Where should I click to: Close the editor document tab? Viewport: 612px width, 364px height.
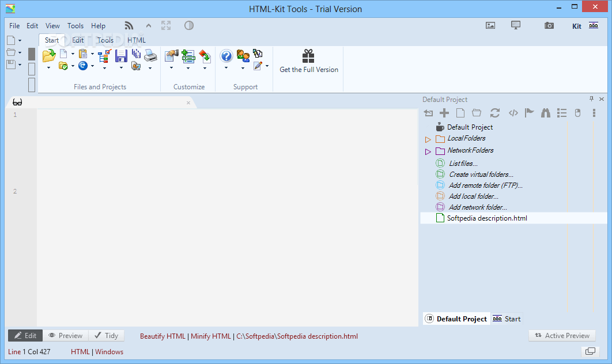pos(188,103)
